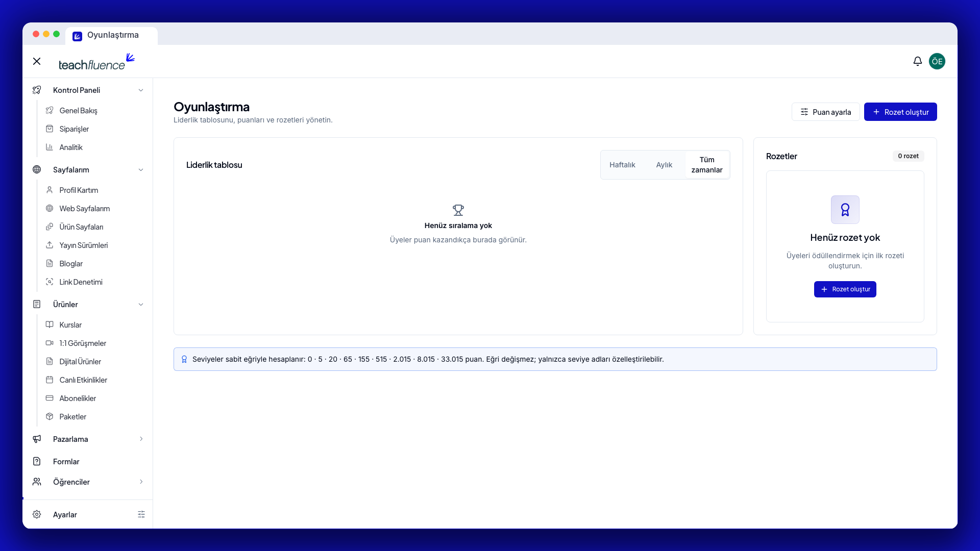Screen dimensions: 980x551
Task: Collapse the Ürünler section chevron
Action: tap(141, 305)
